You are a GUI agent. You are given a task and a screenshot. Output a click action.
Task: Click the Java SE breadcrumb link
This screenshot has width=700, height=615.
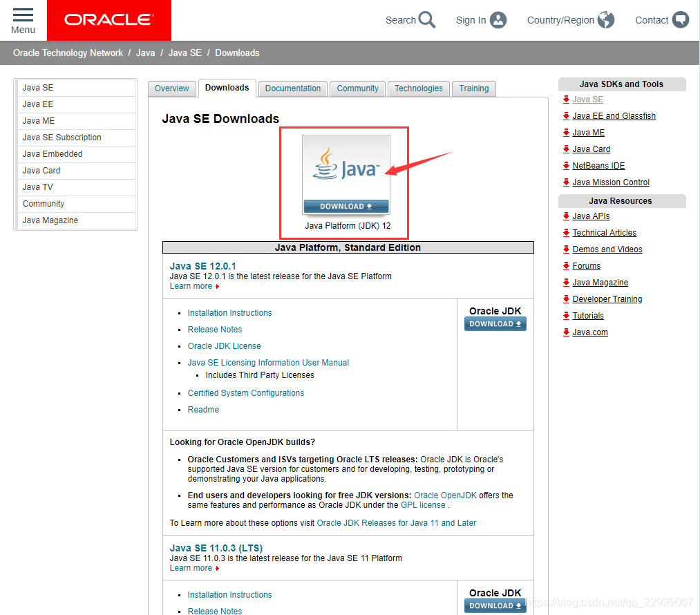click(x=185, y=53)
